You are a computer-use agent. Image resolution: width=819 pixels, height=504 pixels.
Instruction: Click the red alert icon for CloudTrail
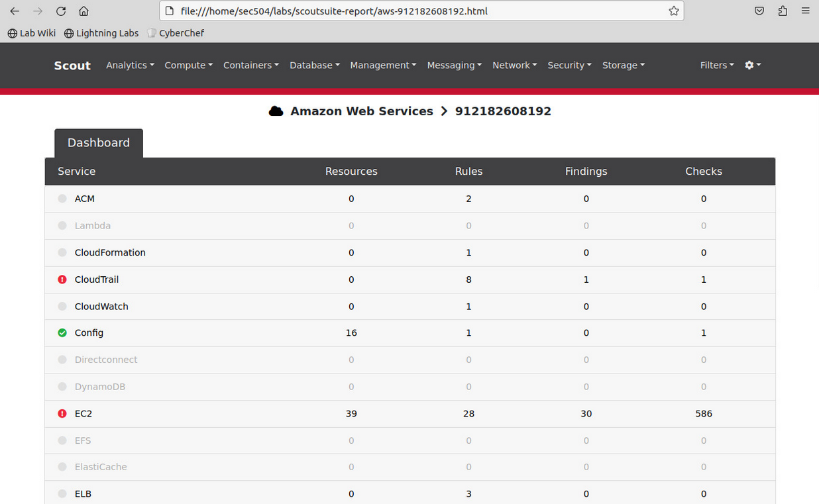click(62, 279)
